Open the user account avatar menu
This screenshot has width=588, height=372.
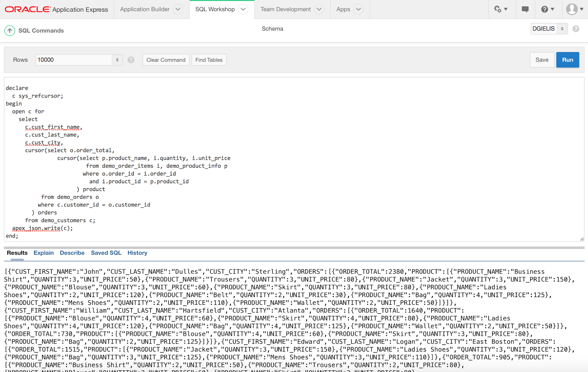coord(575,9)
